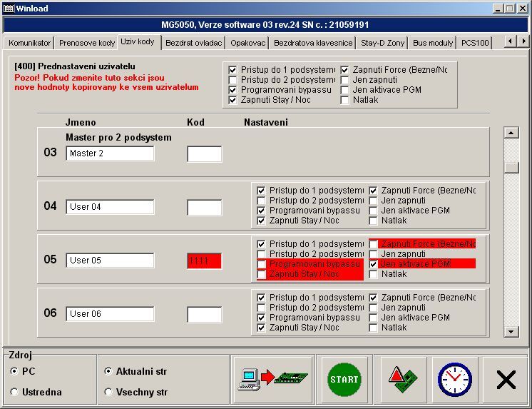Toggle Jen zapnuti for User 04
This screenshot has width=532, height=409.
(374, 201)
